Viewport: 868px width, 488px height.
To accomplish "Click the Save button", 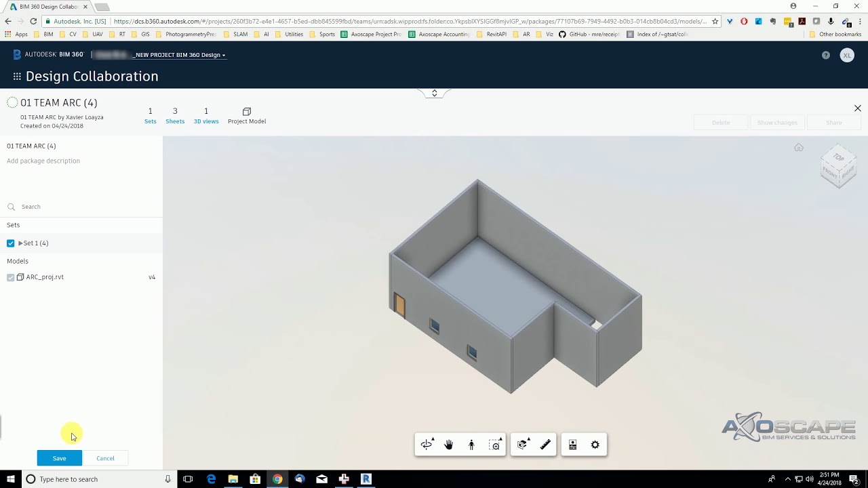I will click(x=60, y=458).
